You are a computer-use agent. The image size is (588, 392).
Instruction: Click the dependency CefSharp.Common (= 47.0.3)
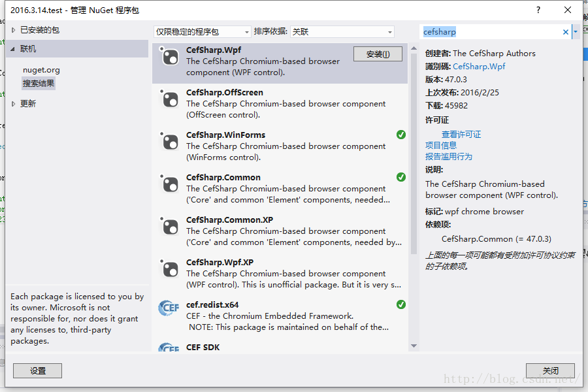[497, 239]
